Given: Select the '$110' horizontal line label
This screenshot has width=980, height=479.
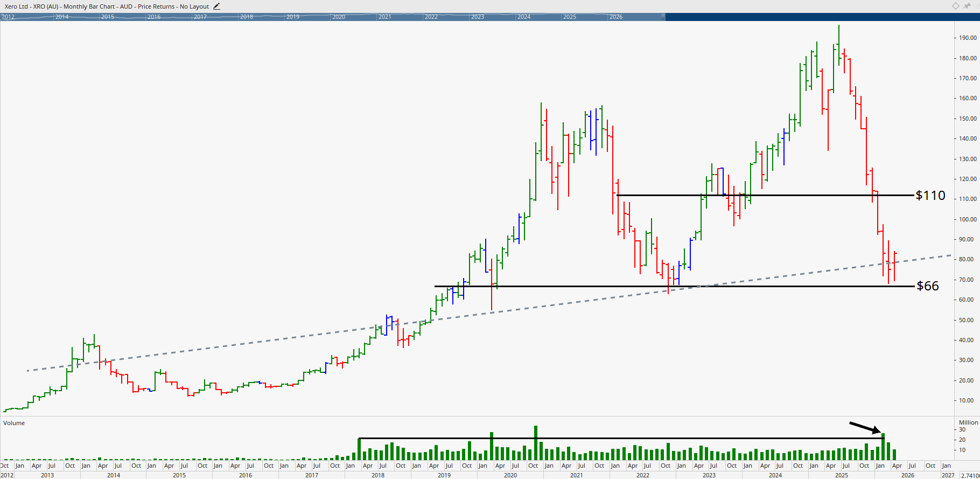Looking at the screenshot, I should 930,196.
